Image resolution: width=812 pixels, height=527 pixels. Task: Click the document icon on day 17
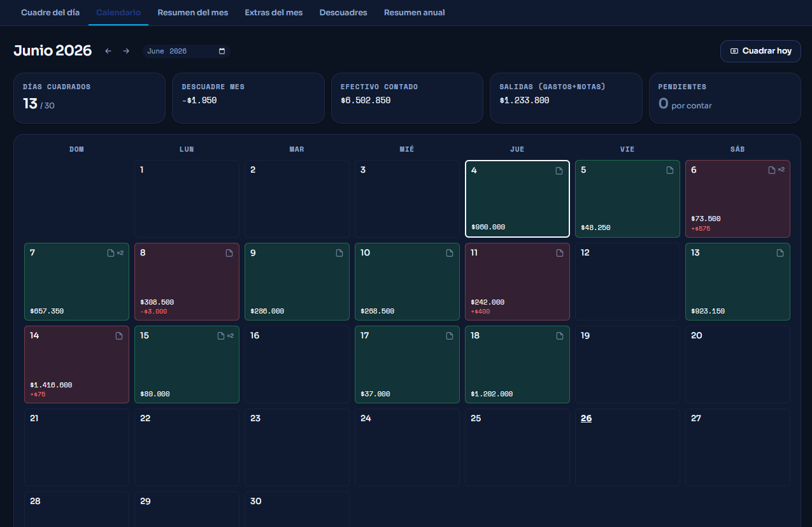(450, 336)
